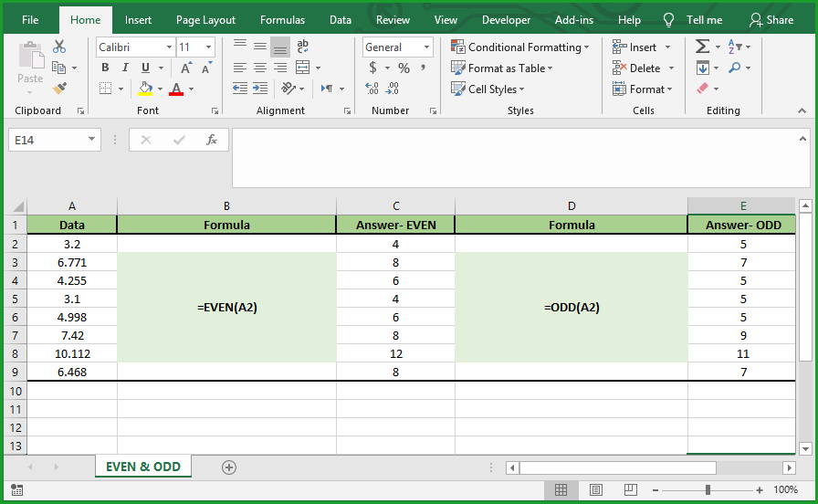Select the Format Painter brush
The width and height of the screenshot is (818, 504).
click(x=60, y=89)
